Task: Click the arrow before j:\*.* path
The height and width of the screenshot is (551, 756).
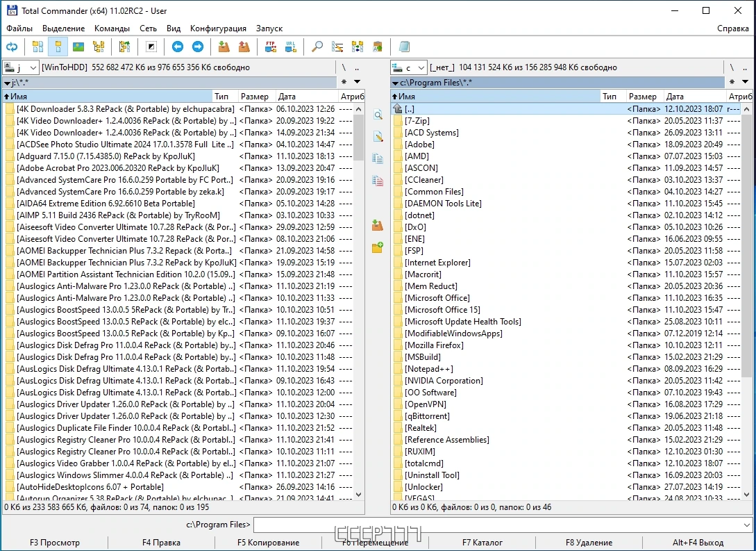Action: point(7,83)
